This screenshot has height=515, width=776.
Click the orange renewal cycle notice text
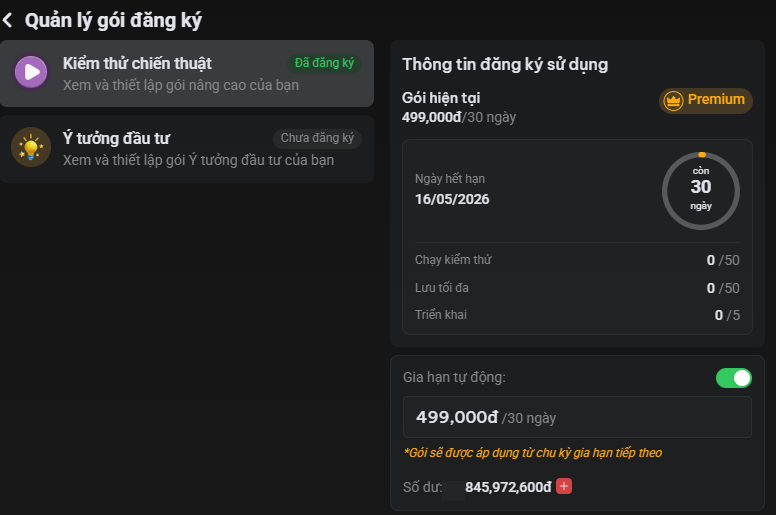(533, 453)
